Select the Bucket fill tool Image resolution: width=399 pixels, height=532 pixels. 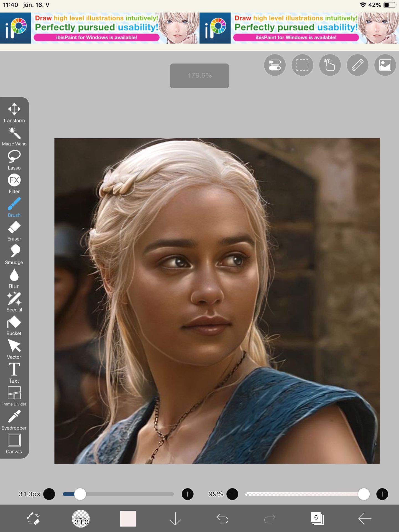coord(14,326)
